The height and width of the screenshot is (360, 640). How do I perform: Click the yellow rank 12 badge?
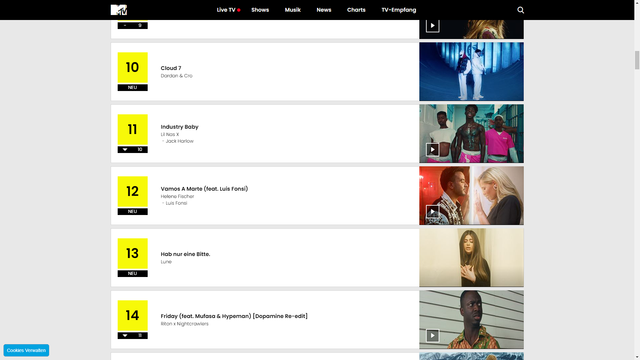133,191
